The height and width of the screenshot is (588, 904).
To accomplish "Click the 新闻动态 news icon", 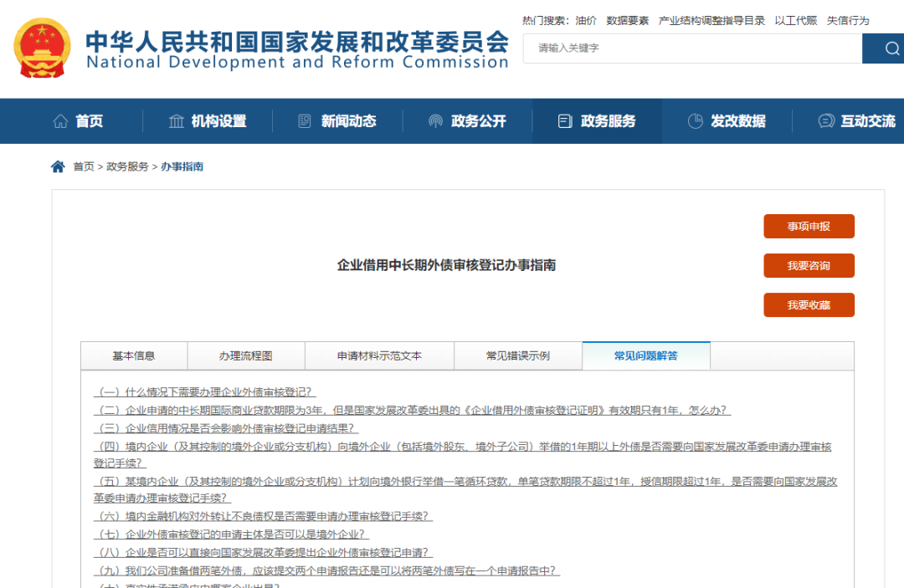I will pyautogui.click(x=304, y=120).
